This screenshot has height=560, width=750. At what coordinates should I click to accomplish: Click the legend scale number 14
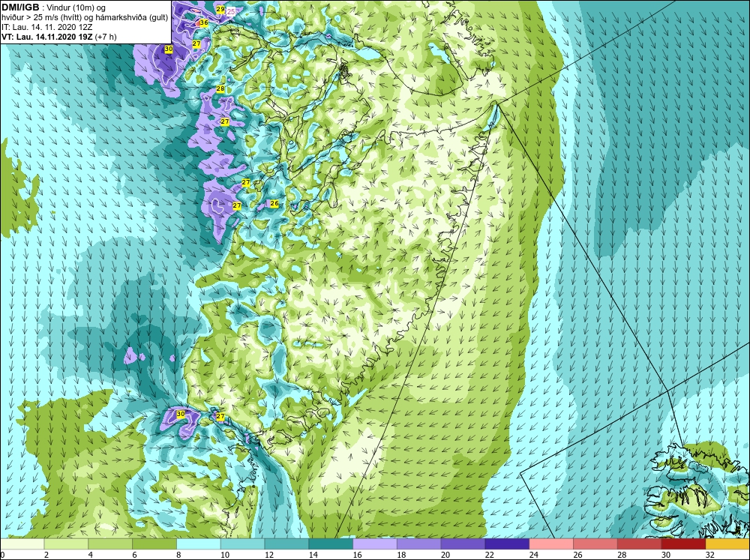click(x=313, y=555)
